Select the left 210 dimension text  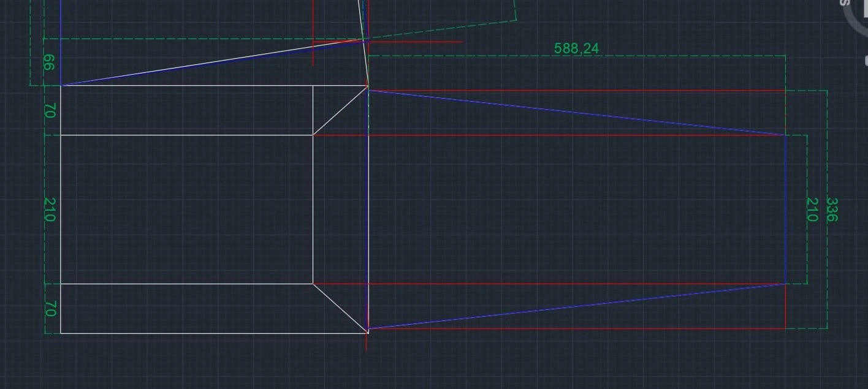tap(50, 210)
